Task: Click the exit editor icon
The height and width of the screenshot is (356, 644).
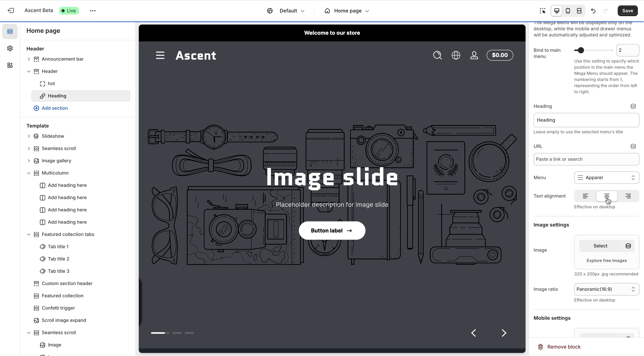Action: [x=11, y=11]
